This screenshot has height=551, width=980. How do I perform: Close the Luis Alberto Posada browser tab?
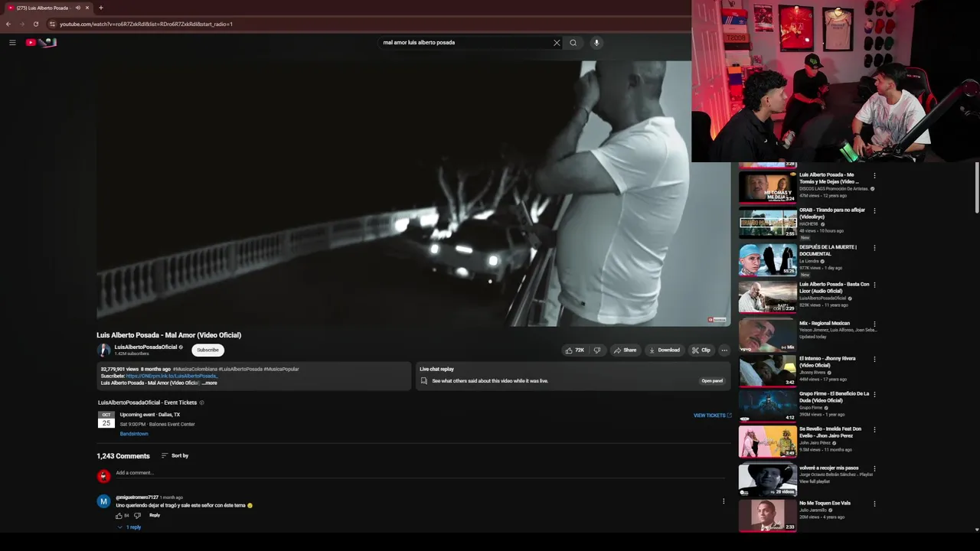point(87,8)
